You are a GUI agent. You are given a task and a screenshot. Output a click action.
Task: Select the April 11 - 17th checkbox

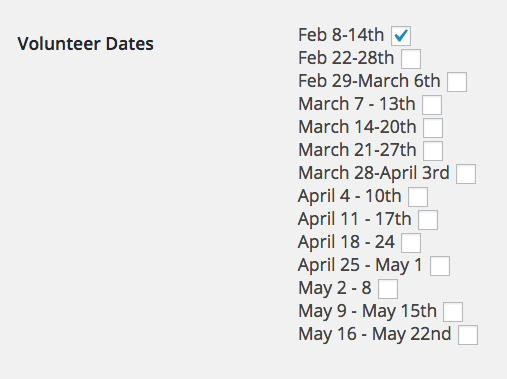coord(428,220)
